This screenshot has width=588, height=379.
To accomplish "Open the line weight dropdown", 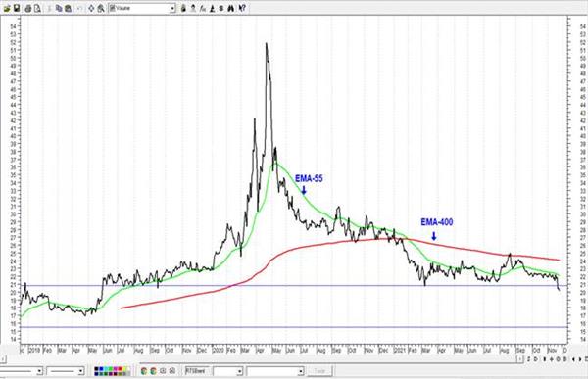I will pos(80,371).
